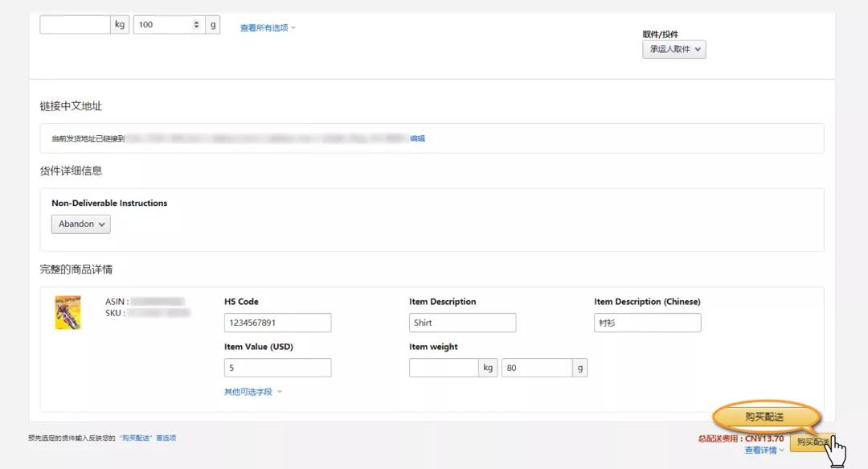868x469 pixels.
Task: Click the 总配送费用 CN¥13.70 total cost text
Action: pyautogui.click(x=740, y=438)
